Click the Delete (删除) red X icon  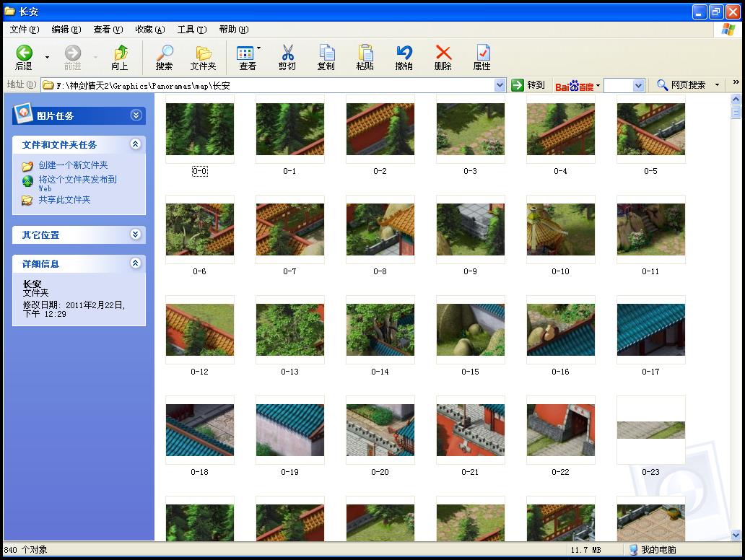point(443,53)
